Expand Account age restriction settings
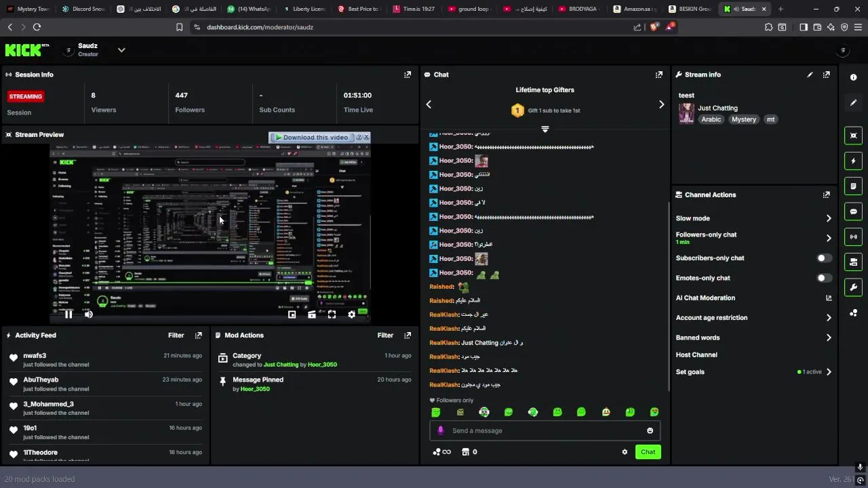868x488 pixels. pyautogui.click(x=828, y=317)
